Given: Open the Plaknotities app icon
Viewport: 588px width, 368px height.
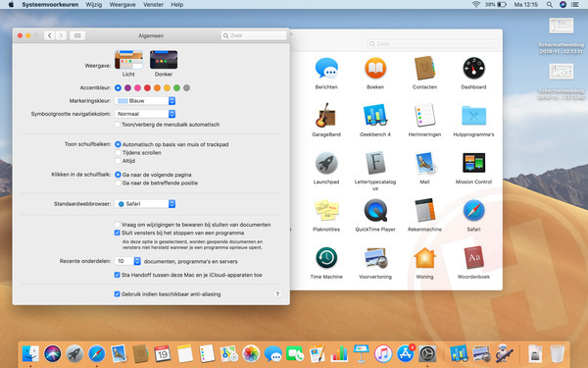Looking at the screenshot, I should 326,210.
